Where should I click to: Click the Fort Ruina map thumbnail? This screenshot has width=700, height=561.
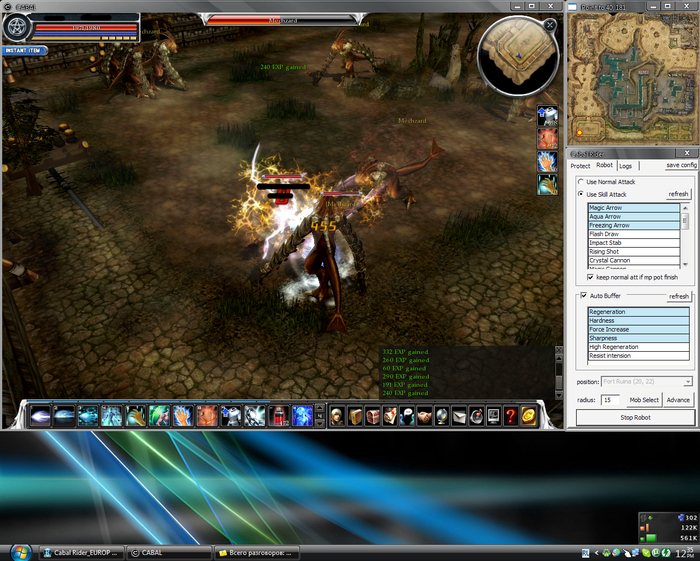[x=633, y=79]
